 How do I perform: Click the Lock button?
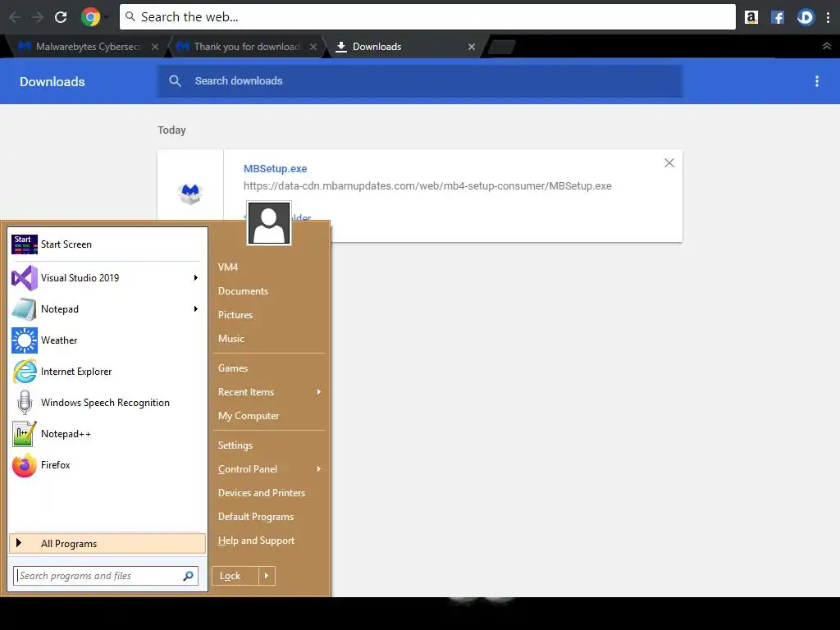[x=235, y=576]
